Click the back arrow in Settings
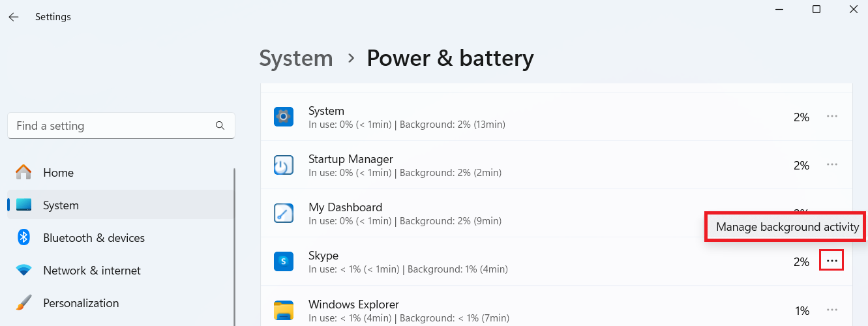Screen dimensions: 868x326 tap(14, 17)
